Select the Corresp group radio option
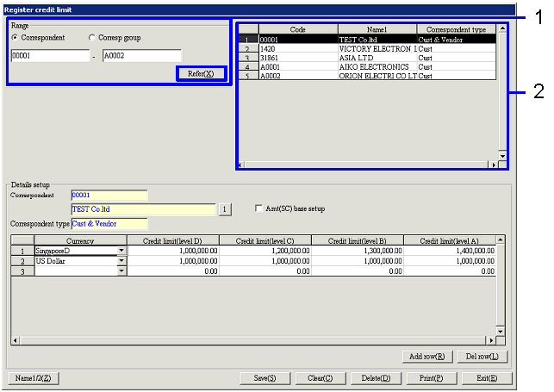554x392 pixels. point(93,38)
